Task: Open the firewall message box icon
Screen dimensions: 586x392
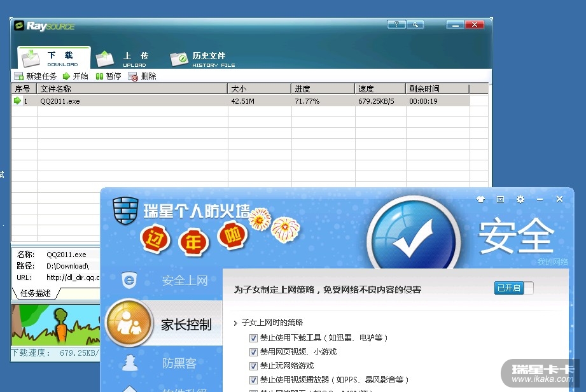Action: [500, 200]
